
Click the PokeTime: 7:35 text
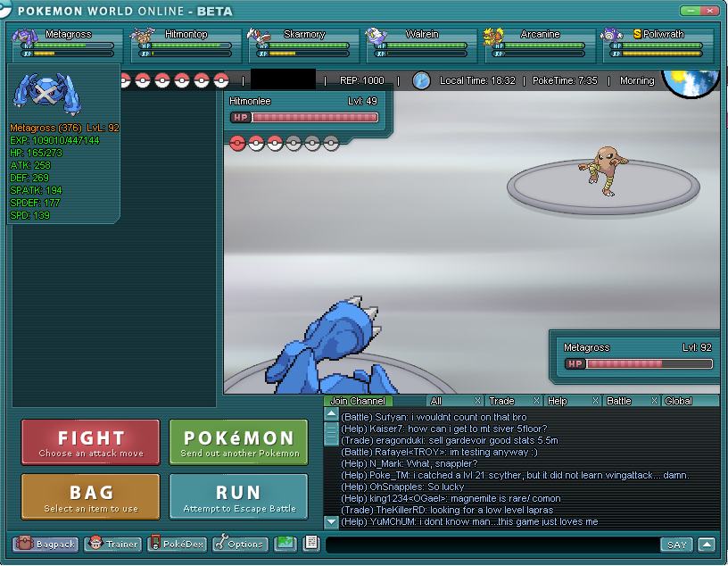pyautogui.click(x=565, y=81)
